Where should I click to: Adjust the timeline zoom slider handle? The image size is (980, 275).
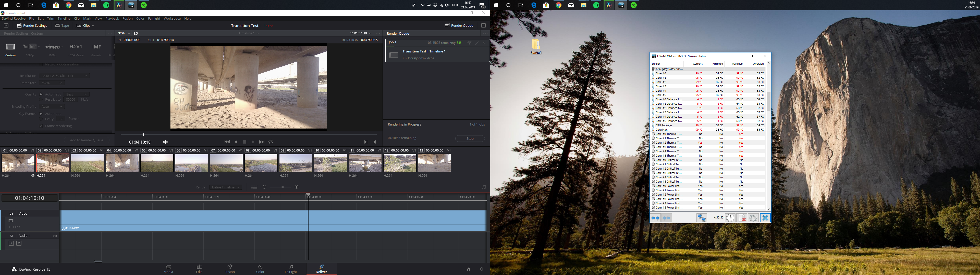point(282,187)
